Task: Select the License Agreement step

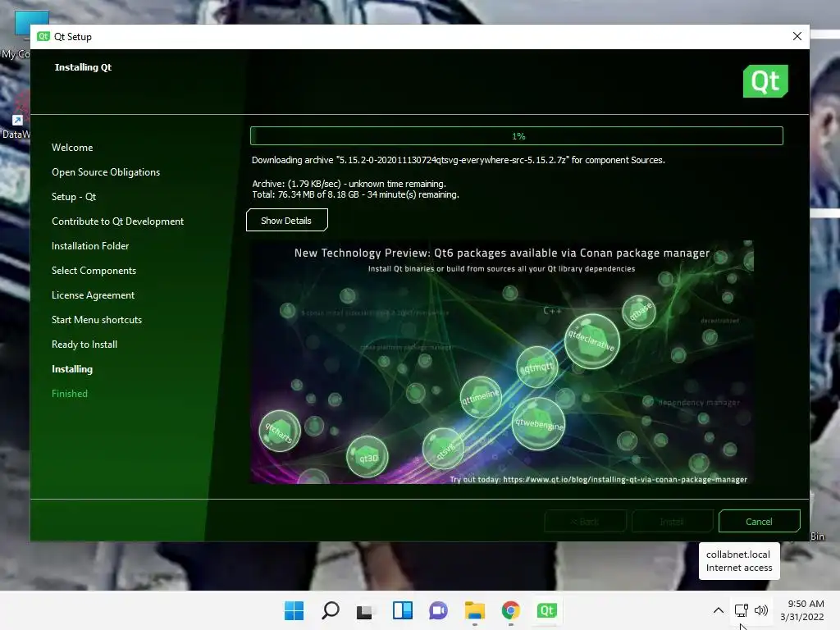Action: pos(94,295)
